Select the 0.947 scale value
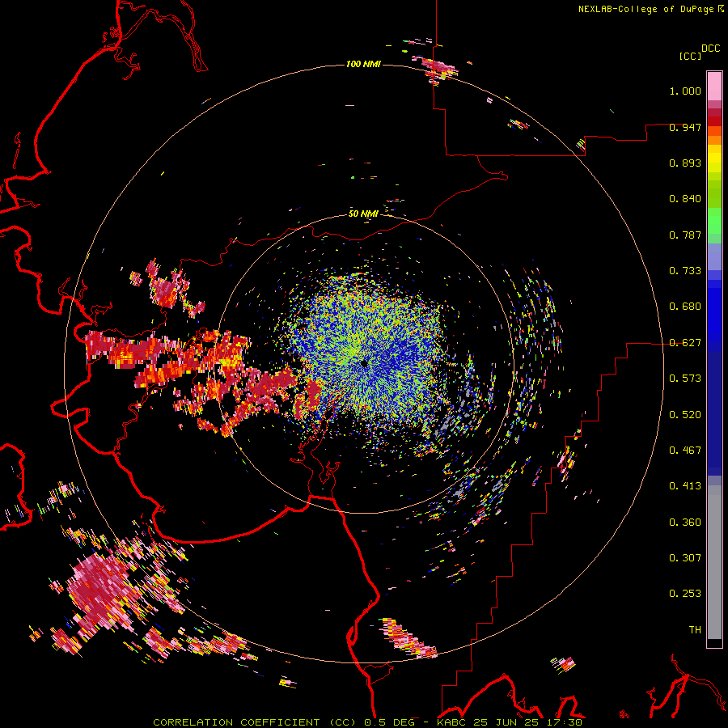This screenshot has width=728, height=728. [685, 127]
